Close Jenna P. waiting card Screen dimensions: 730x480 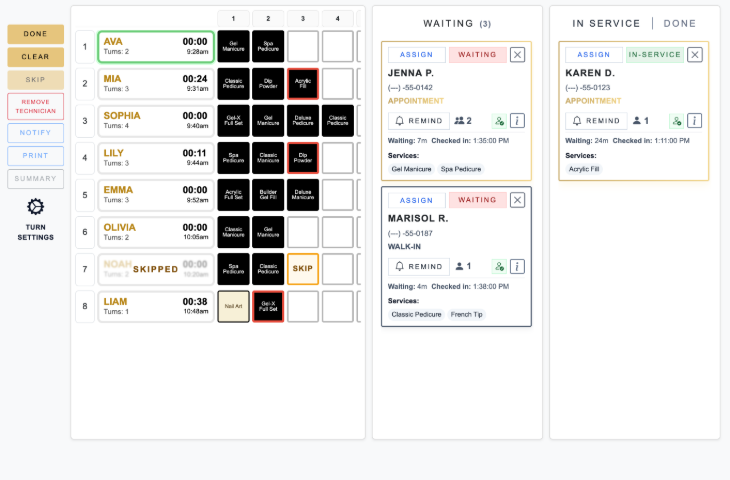tap(517, 54)
